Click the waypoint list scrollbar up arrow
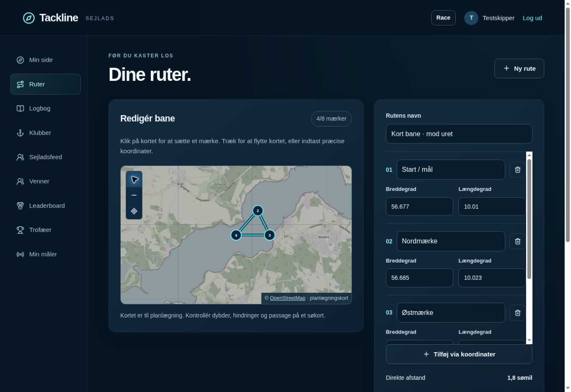The height and width of the screenshot is (392, 571). point(529,155)
